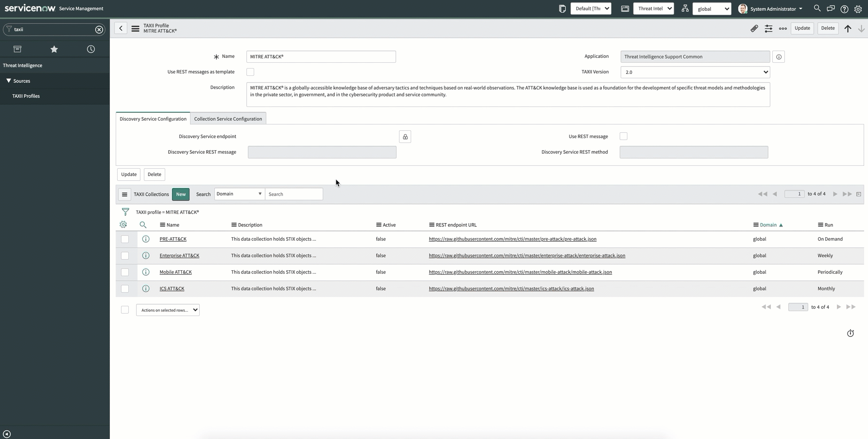This screenshot has height=439, width=868.
Task: Clear the taxii navigation filter
Action: coord(99,30)
